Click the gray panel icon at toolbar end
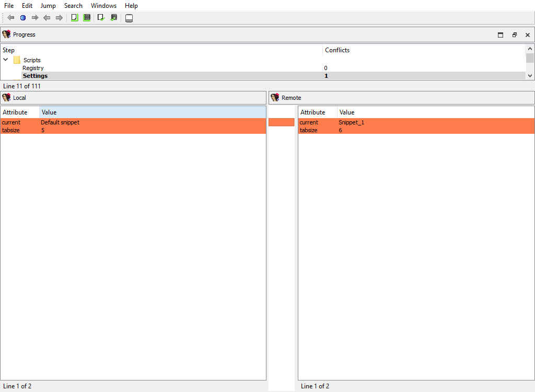This screenshot has width=535, height=392. click(129, 18)
